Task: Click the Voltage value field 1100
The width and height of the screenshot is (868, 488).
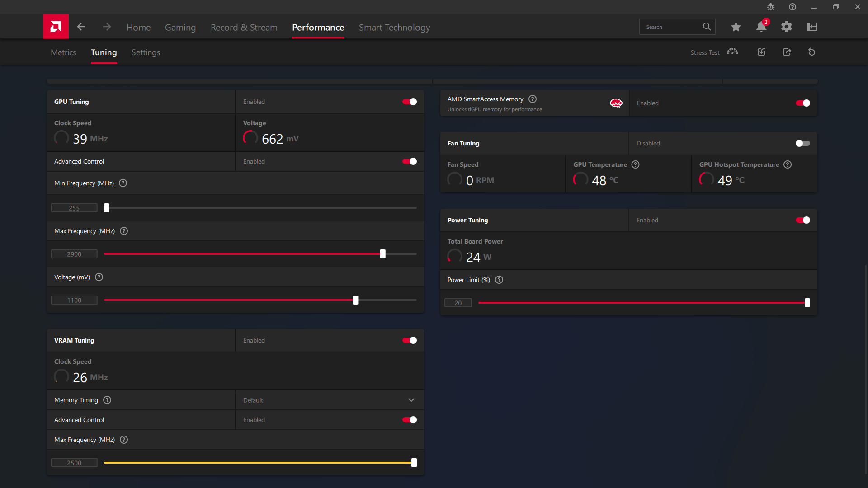Action: pyautogui.click(x=74, y=300)
